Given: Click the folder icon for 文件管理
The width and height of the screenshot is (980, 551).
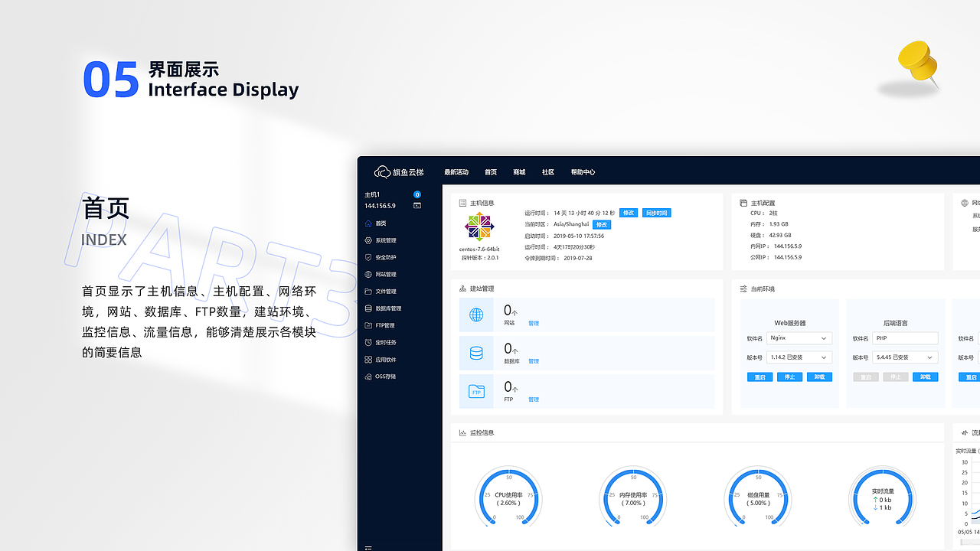Looking at the screenshot, I should pyautogui.click(x=368, y=292).
